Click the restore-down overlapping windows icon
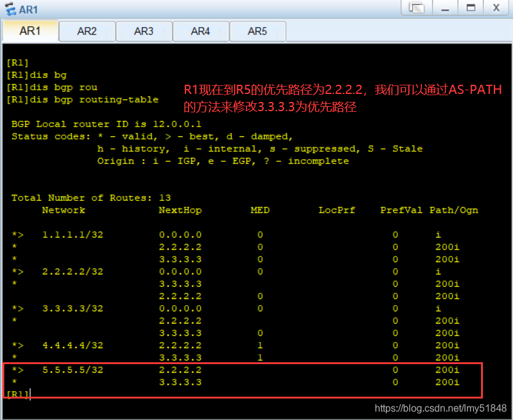The image size is (513, 420). pos(417,7)
